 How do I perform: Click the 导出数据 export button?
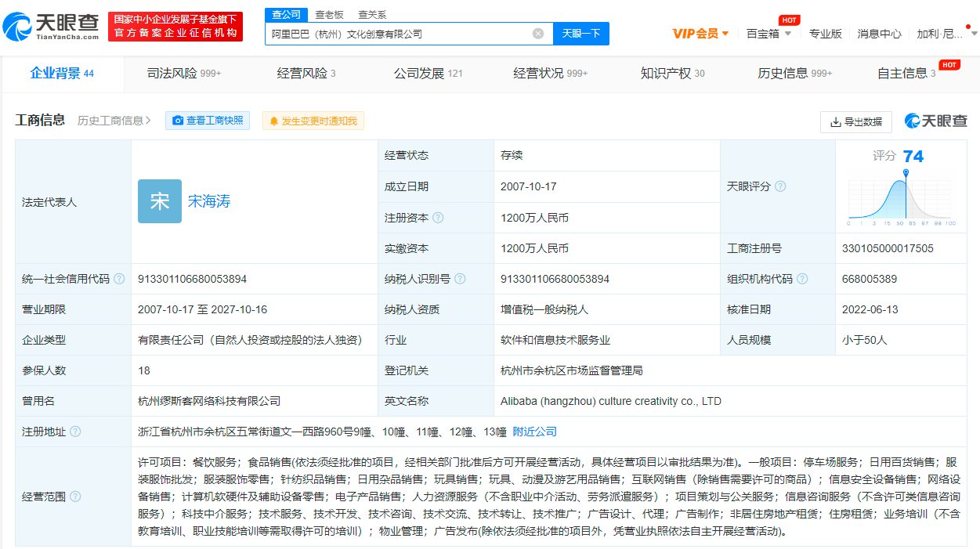[856, 121]
